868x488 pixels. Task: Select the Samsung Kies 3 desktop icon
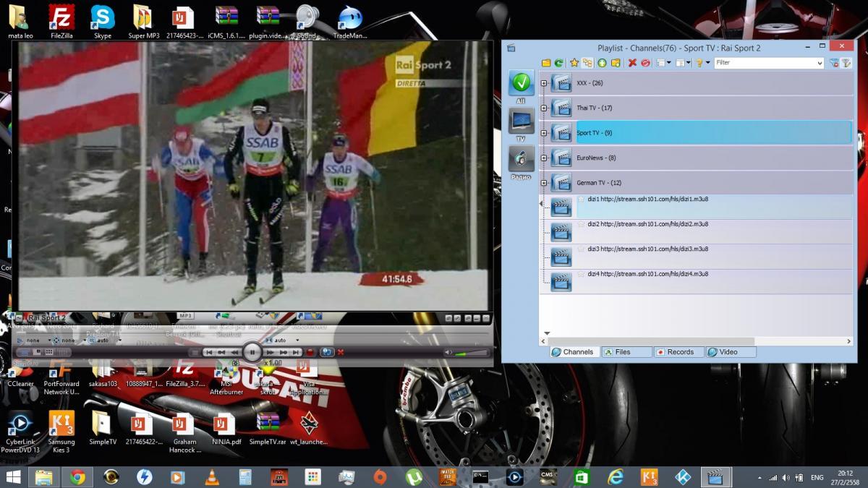(x=61, y=432)
